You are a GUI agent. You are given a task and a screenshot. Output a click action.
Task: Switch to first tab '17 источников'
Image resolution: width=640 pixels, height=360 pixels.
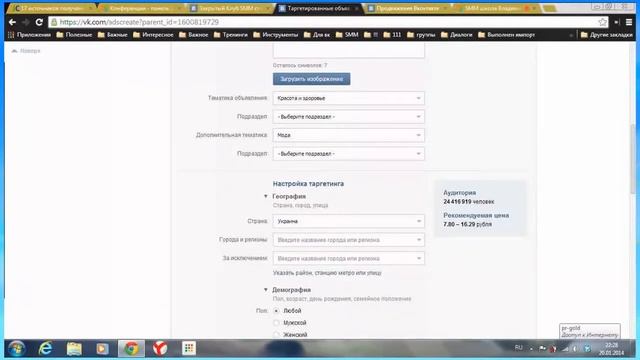coord(51,8)
